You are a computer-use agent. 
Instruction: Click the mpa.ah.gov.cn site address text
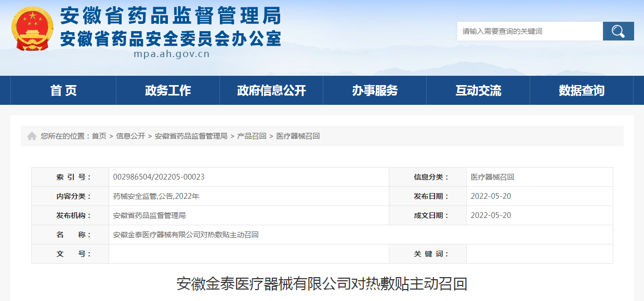coord(172,53)
